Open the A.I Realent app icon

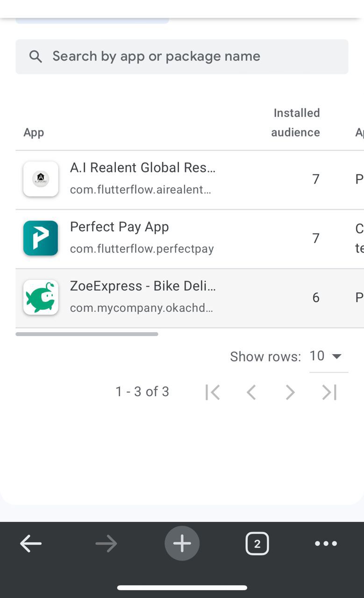[41, 179]
